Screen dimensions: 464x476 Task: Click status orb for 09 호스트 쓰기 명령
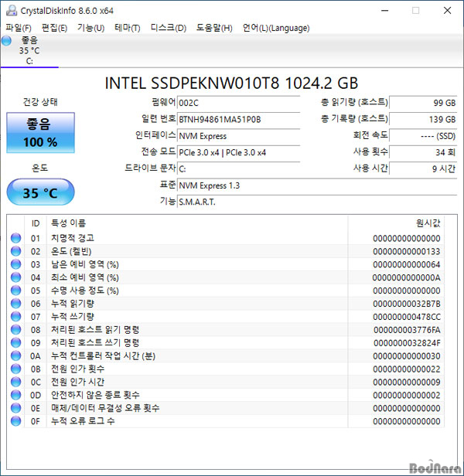pos(15,342)
